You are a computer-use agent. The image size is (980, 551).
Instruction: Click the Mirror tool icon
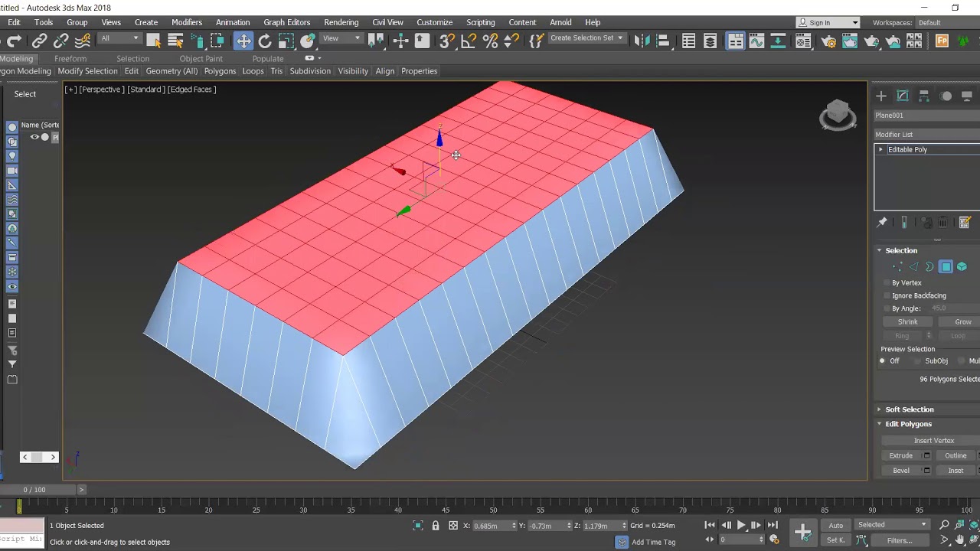642,41
